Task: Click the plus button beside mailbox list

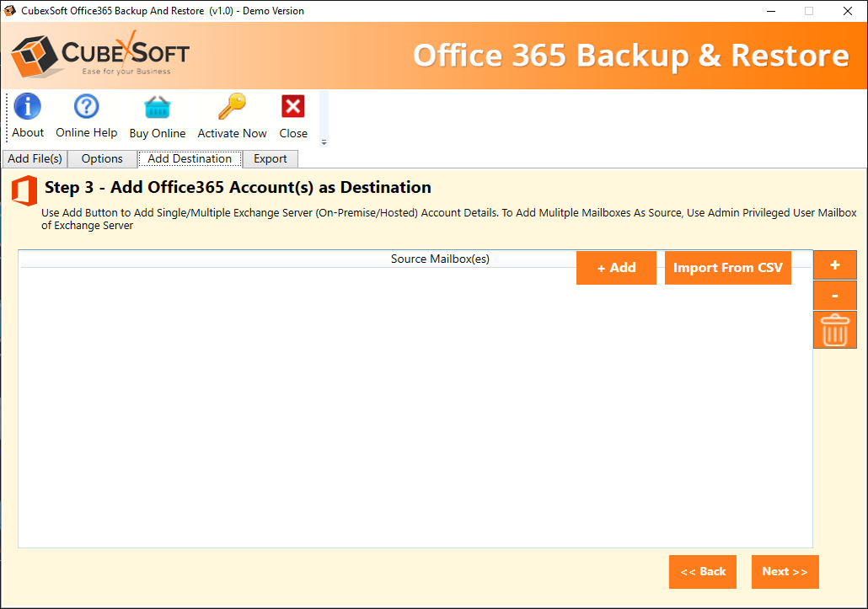Action: [834, 265]
